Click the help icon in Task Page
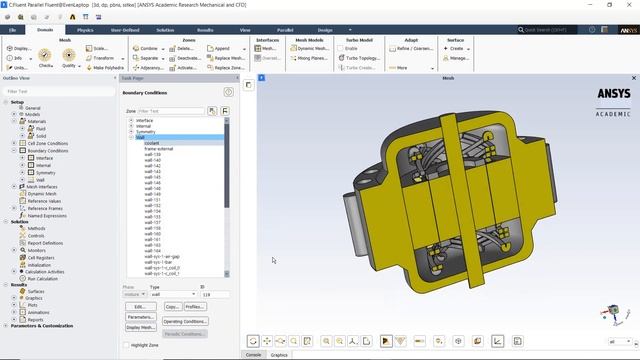Image resolution: width=640 pixels, height=360 pixels. click(228, 92)
